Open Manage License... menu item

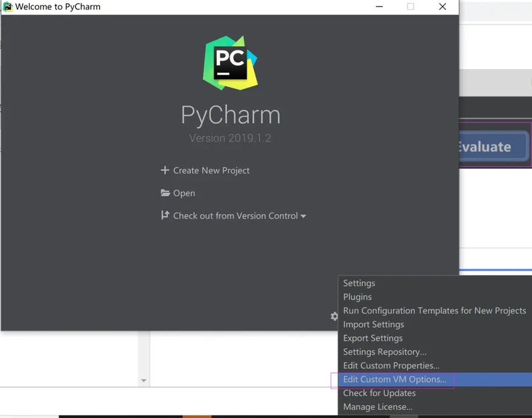click(378, 407)
